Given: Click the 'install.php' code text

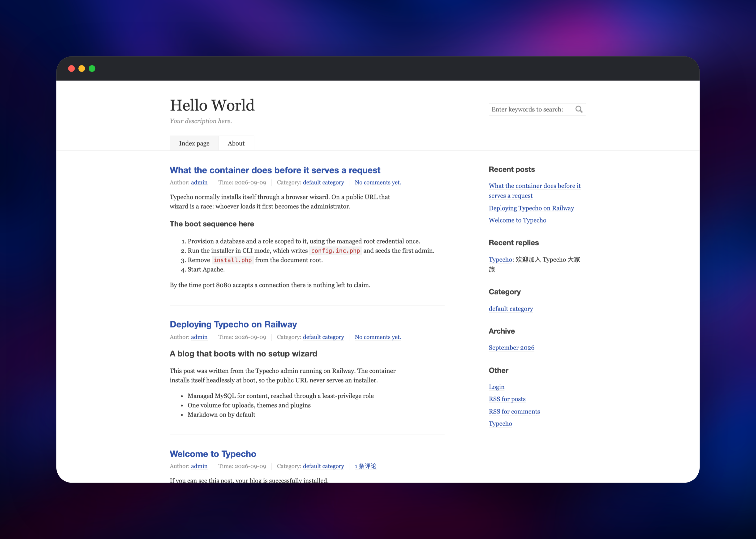Looking at the screenshot, I should click(x=232, y=260).
